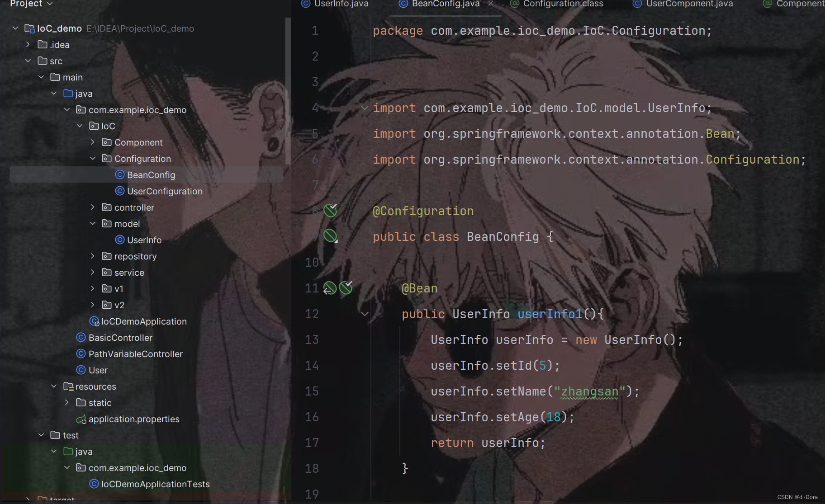Open application.properties file
The height and width of the screenshot is (504, 825).
pyautogui.click(x=134, y=419)
